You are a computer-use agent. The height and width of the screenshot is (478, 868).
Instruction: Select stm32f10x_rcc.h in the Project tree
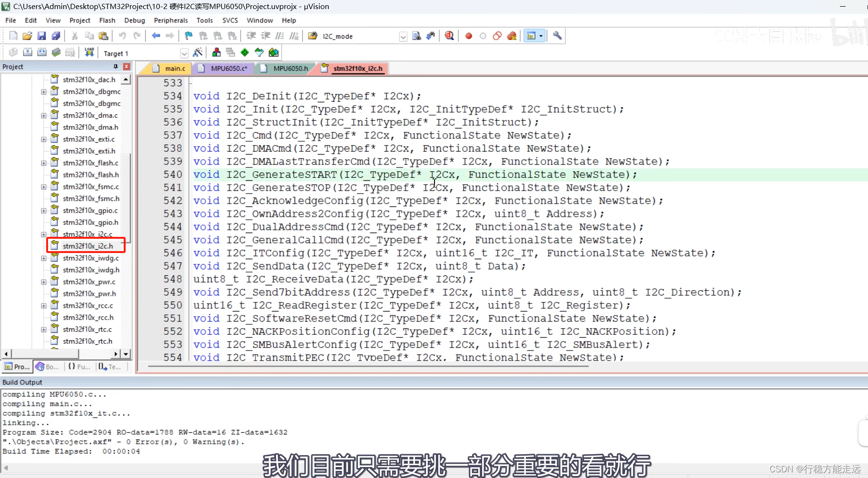coord(88,317)
